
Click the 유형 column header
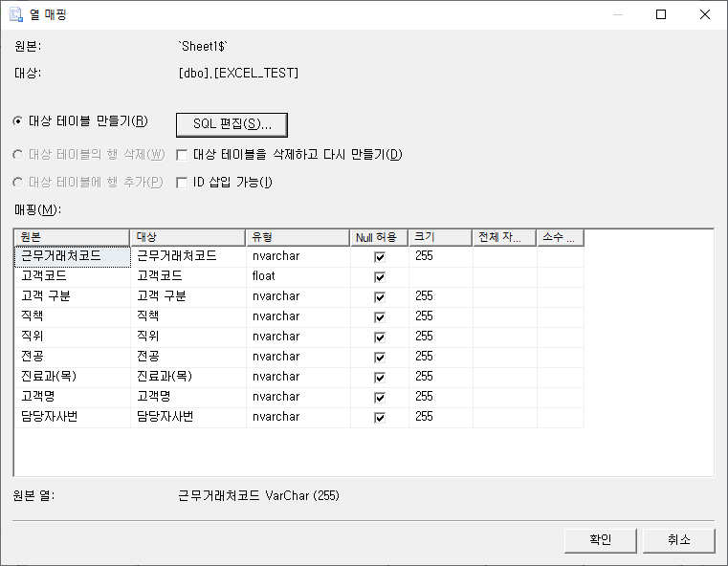298,237
